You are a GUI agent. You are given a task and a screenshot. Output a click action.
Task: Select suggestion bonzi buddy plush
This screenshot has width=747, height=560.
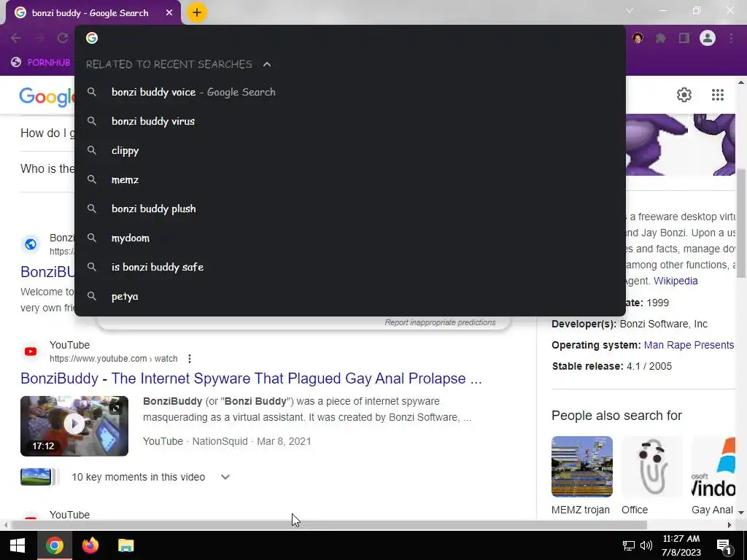click(350, 209)
